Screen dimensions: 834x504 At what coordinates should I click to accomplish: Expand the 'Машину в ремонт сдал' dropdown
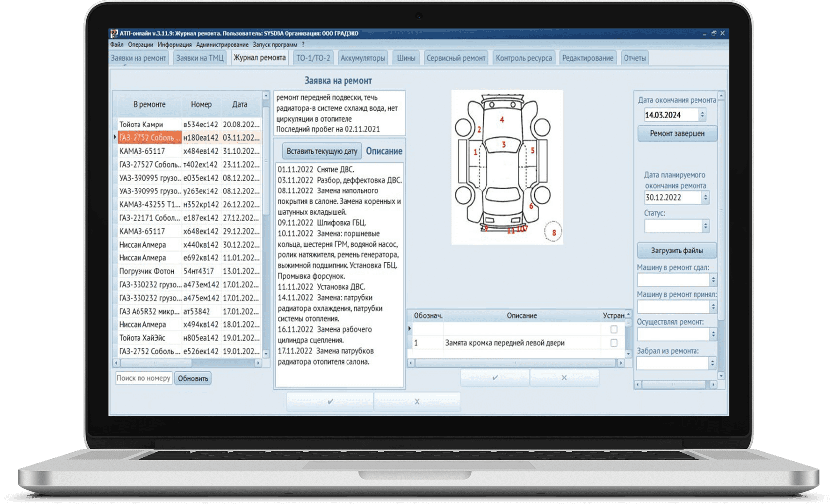(713, 280)
